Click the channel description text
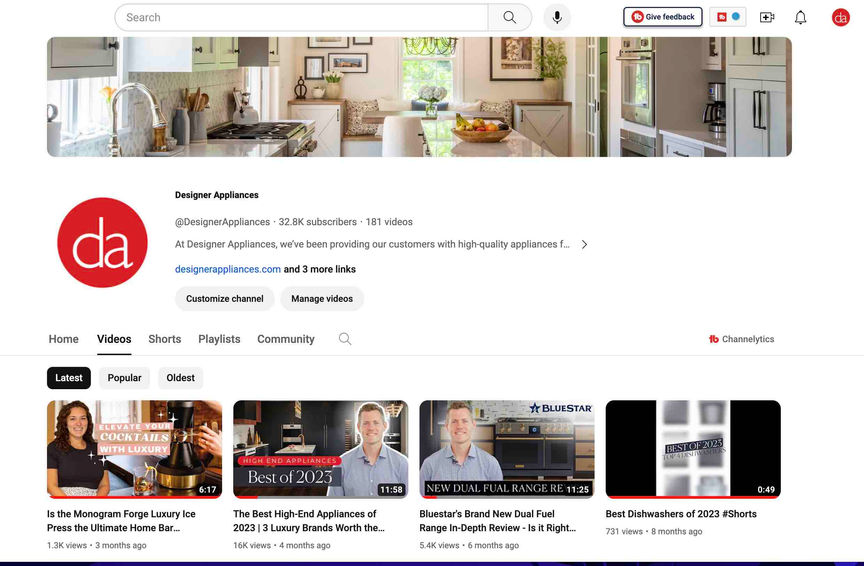 [x=372, y=244]
